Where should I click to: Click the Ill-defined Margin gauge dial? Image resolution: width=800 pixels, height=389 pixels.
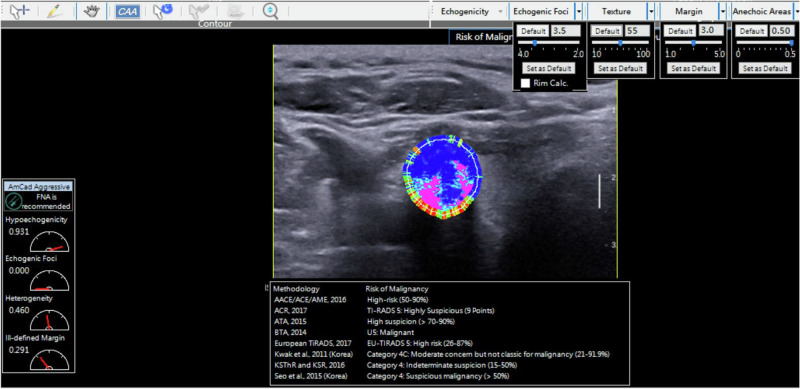tap(49, 359)
